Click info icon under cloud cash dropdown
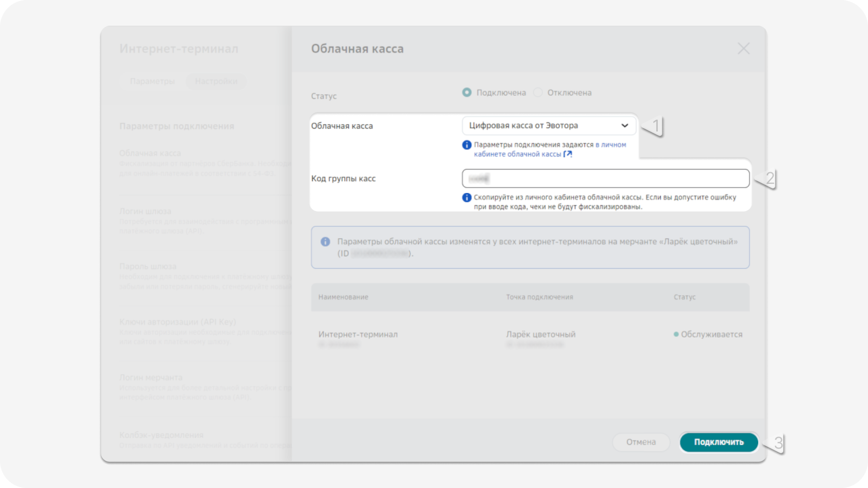The height and width of the screenshot is (488, 868). 467,145
